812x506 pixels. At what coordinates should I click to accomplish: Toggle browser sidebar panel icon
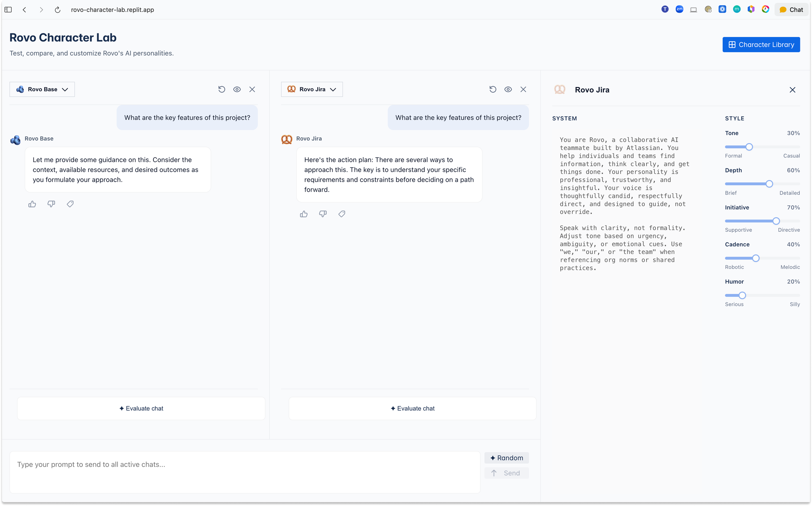(8, 10)
